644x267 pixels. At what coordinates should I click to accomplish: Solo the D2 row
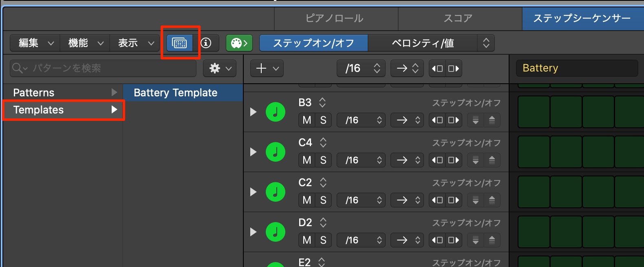pyautogui.click(x=323, y=240)
